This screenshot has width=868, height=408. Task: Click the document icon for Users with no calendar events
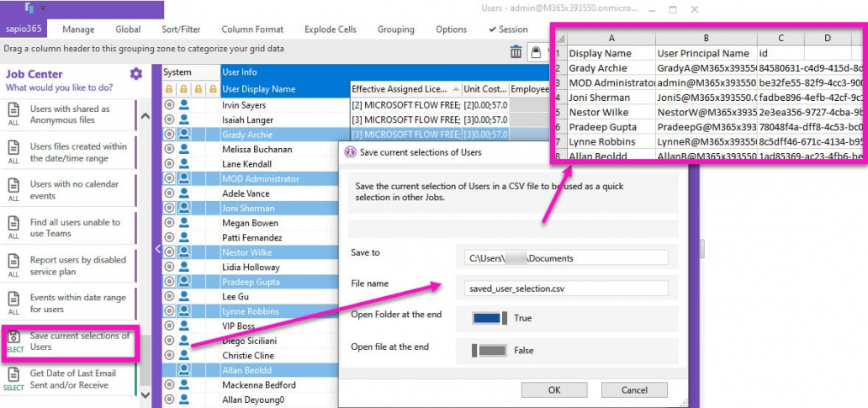(x=13, y=187)
